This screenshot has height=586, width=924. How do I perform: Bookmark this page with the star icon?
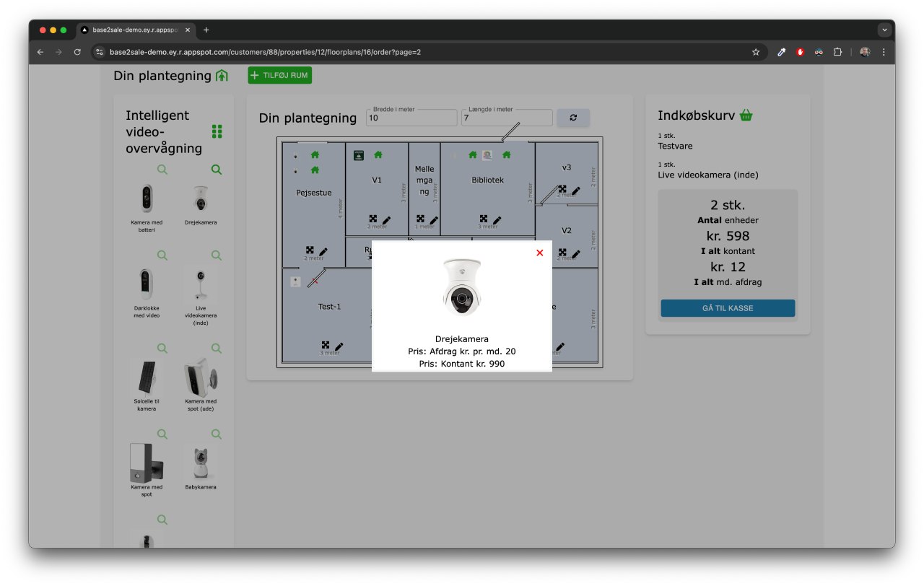point(756,52)
